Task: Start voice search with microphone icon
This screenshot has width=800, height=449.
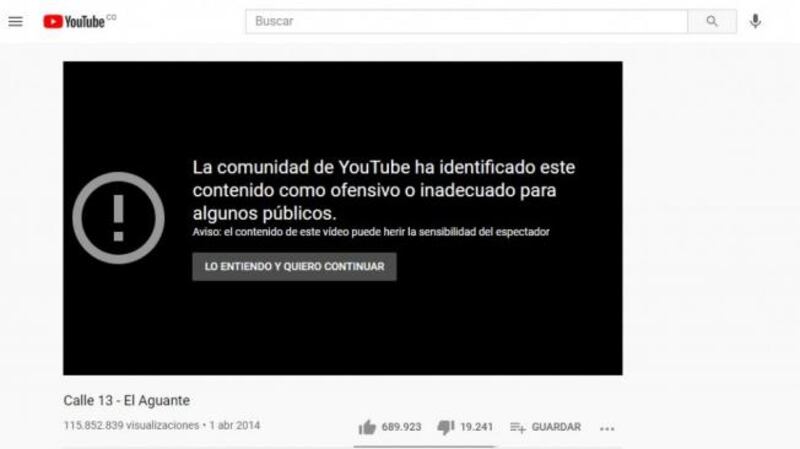Action: [755, 21]
